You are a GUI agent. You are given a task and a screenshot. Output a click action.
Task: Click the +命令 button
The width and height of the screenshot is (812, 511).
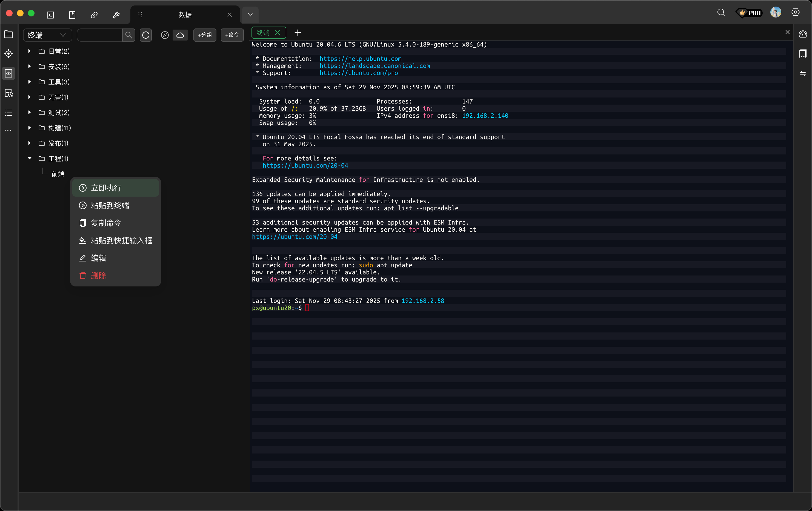point(232,35)
